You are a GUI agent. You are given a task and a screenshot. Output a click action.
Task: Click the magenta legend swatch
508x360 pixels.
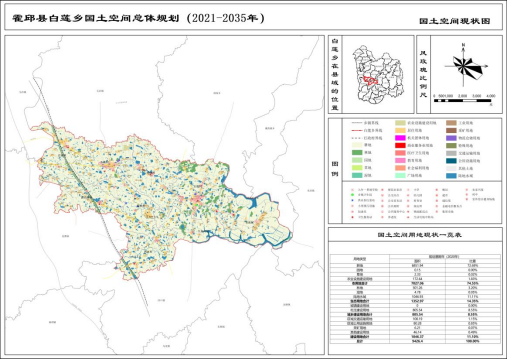click(x=400, y=138)
